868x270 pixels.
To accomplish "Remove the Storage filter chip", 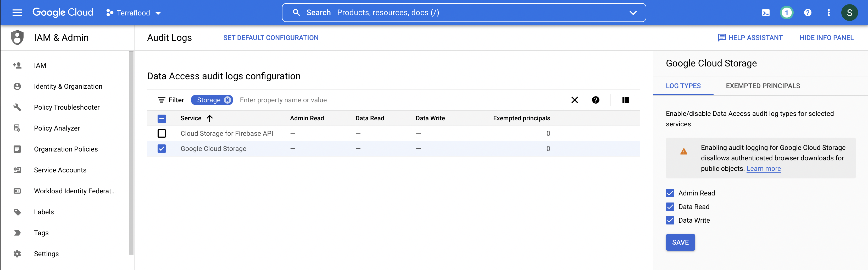I will pyautogui.click(x=228, y=100).
